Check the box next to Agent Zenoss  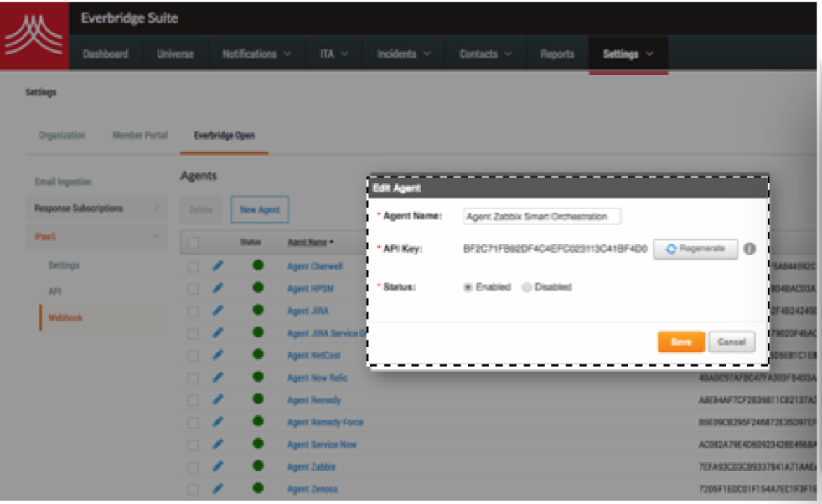193,489
